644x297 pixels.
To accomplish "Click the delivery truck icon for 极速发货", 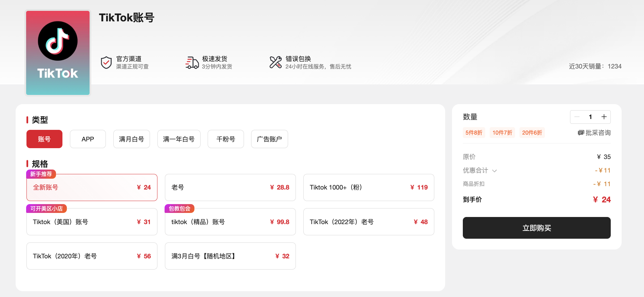I will click(x=192, y=62).
